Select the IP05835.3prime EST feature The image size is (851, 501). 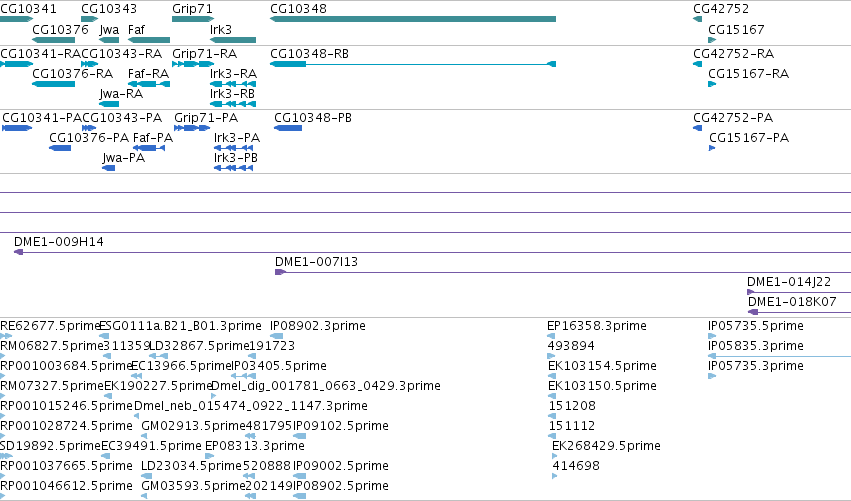779,357
